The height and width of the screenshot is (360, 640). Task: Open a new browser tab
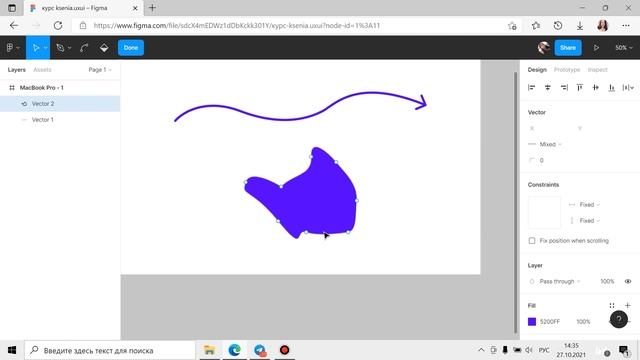point(152,8)
